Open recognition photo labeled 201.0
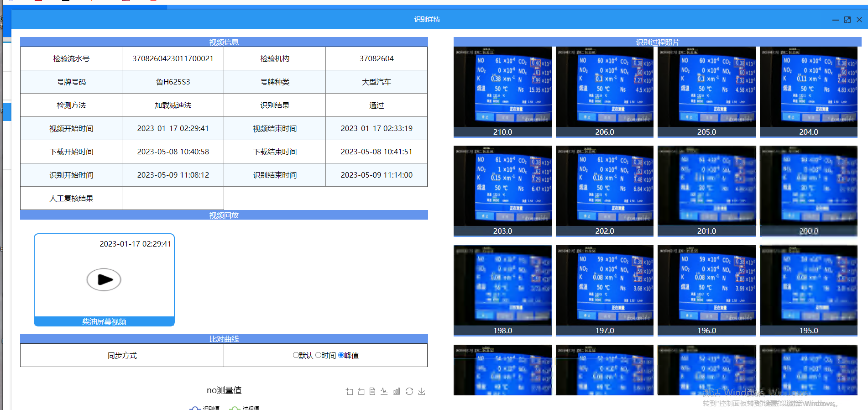 (x=706, y=191)
